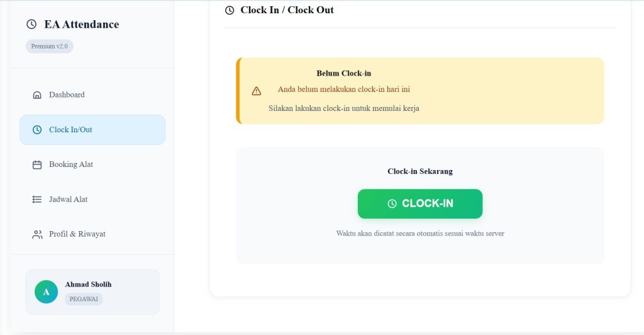Click the Ahmad Sholih user name
The image size is (644, 335).
click(88, 285)
